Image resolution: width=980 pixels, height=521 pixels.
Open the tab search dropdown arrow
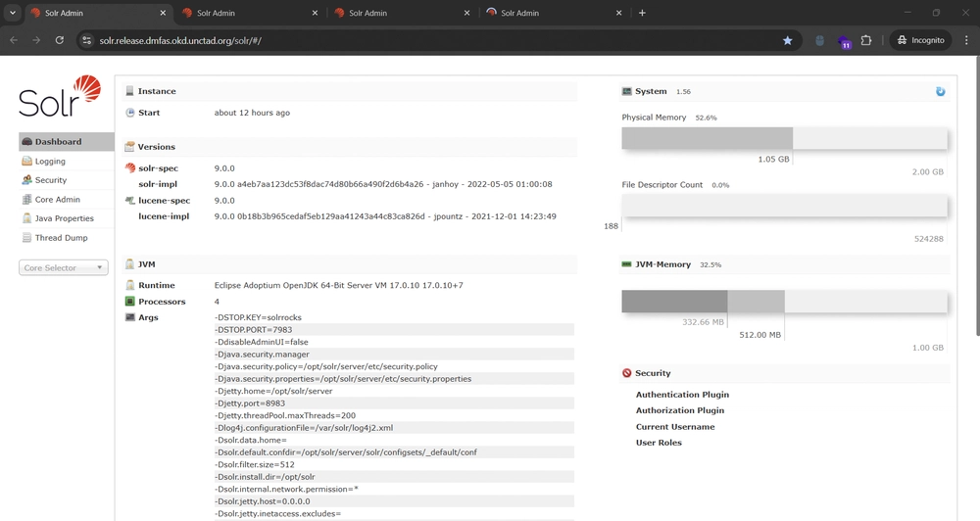(13, 13)
